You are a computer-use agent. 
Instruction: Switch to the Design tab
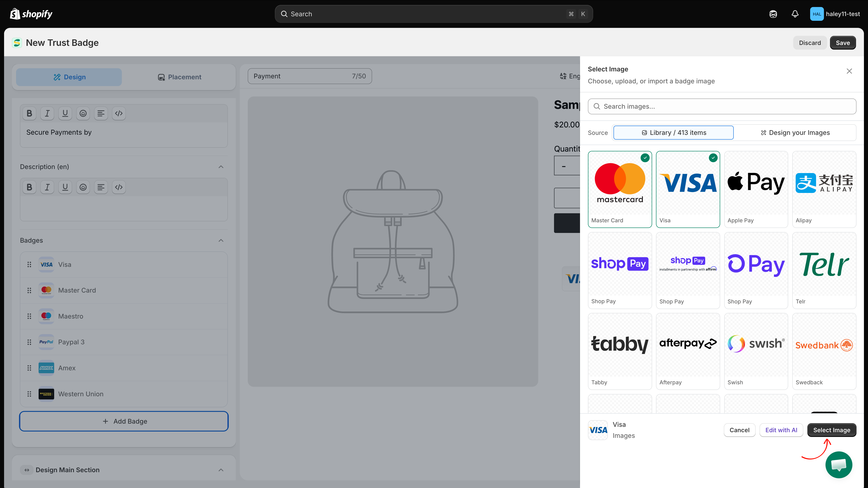click(69, 77)
